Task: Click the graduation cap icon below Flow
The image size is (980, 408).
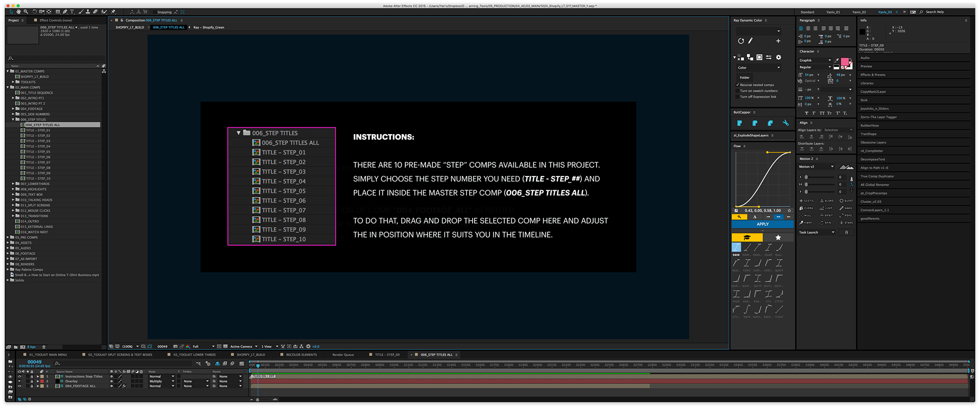Action: (x=747, y=238)
